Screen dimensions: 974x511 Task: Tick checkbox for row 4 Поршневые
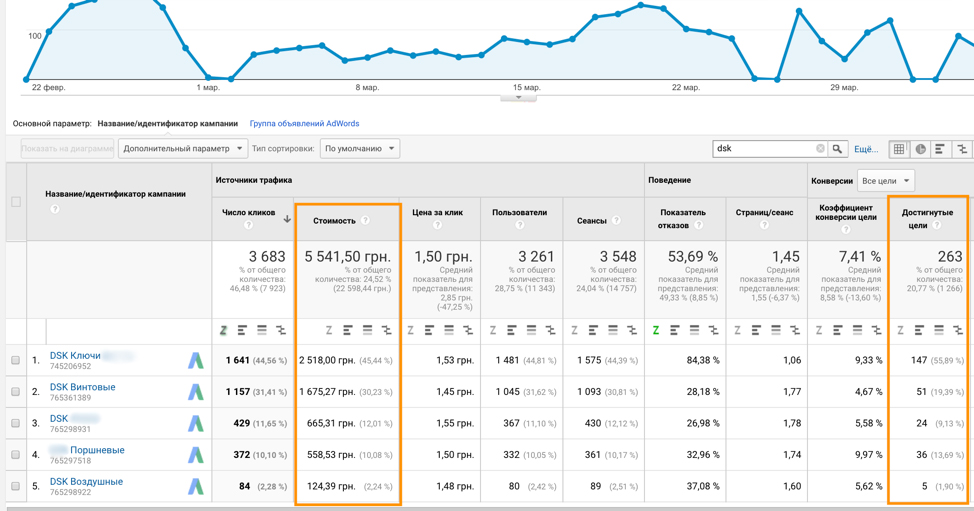pyautogui.click(x=16, y=454)
